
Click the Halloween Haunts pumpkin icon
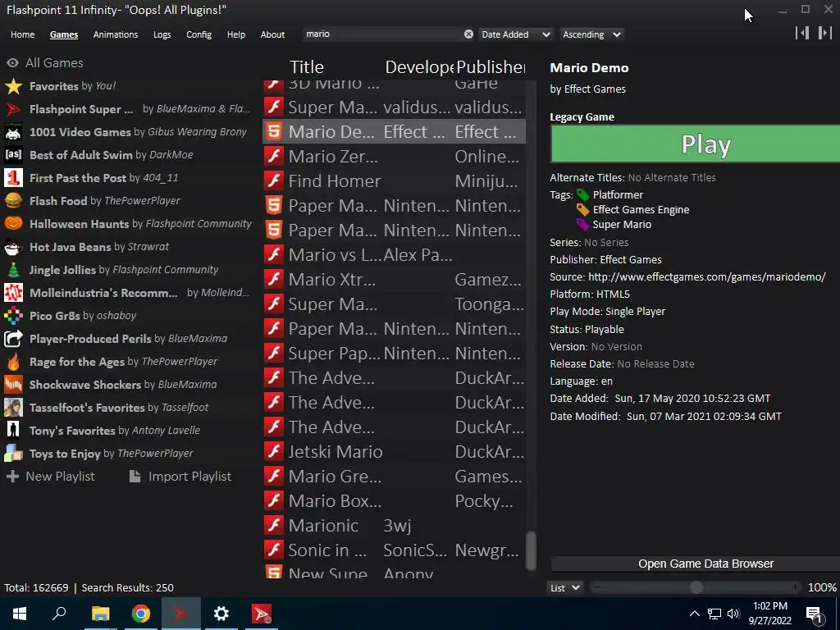tap(13, 224)
